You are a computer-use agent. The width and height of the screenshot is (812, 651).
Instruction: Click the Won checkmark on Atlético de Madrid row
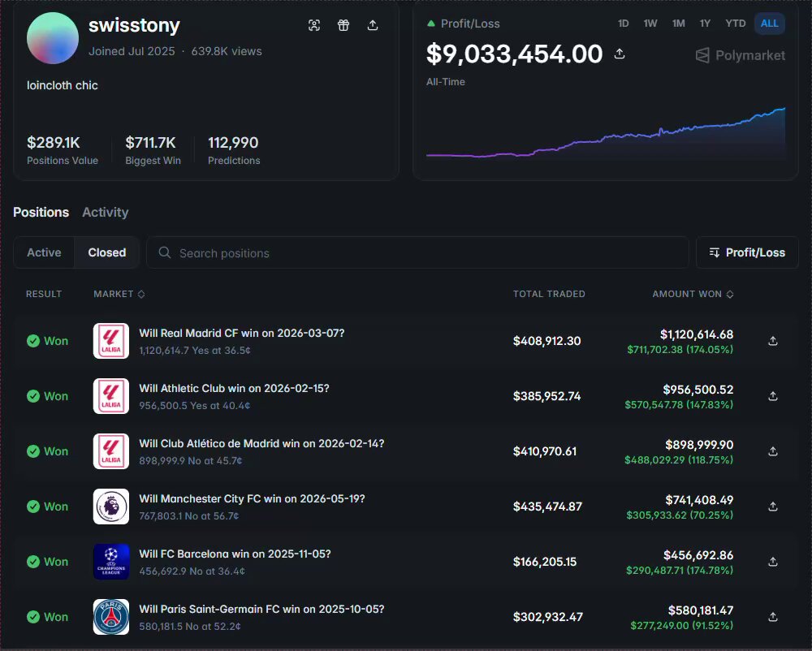(x=33, y=451)
